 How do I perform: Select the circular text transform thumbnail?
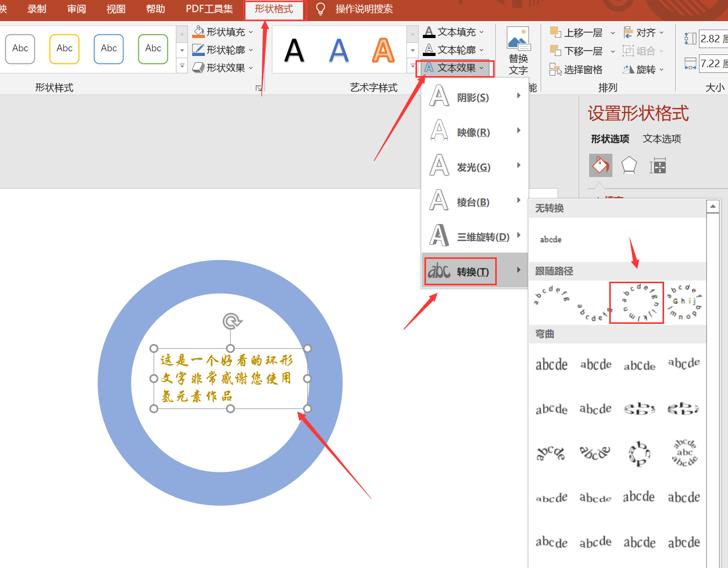point(636,302)
